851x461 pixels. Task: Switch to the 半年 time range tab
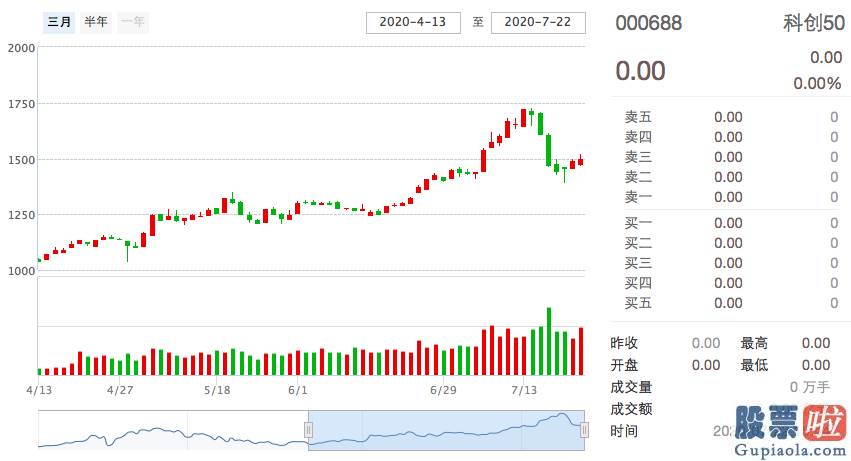[96, 22]
